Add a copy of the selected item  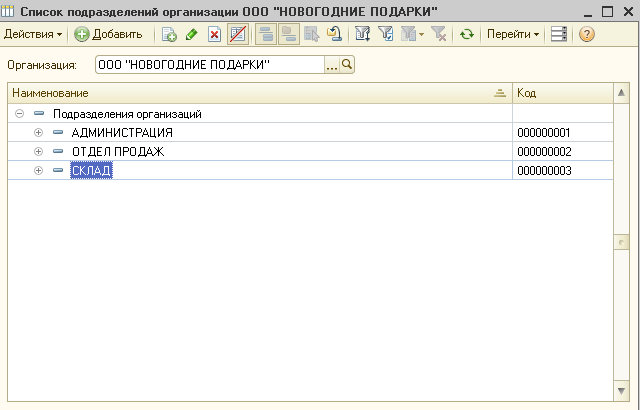169,34
